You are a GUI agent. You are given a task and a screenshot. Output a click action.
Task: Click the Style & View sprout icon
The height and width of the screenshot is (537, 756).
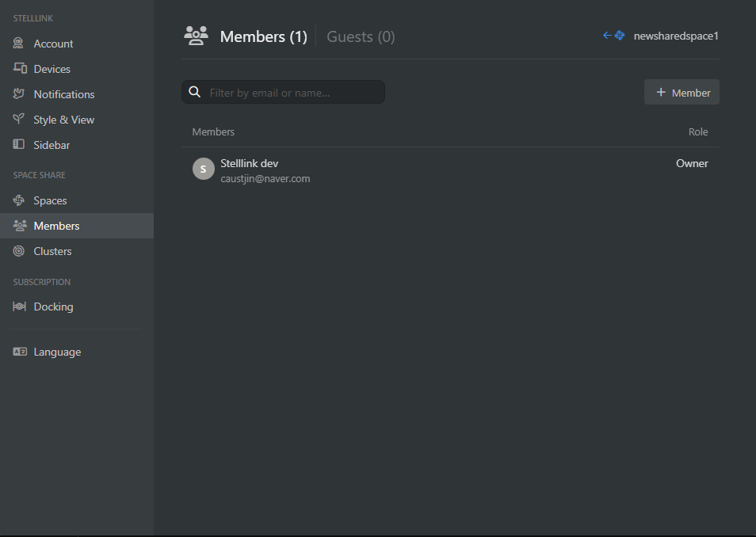20,120
